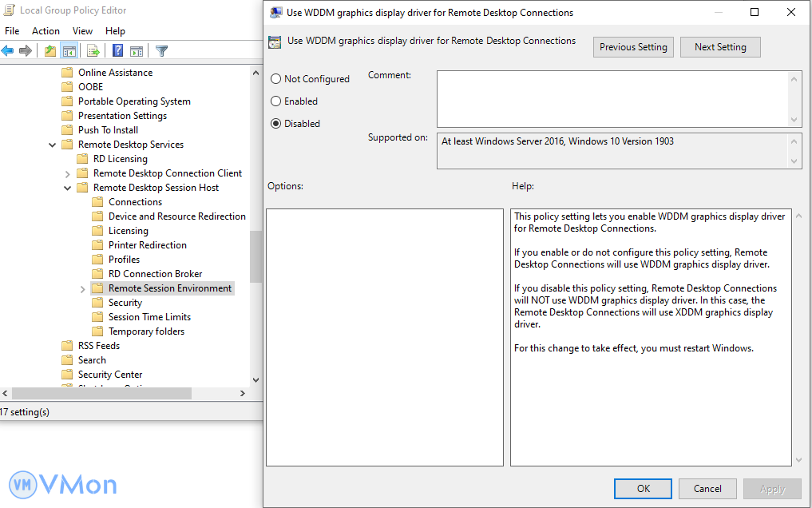Select the Disabled radio button
The width and height of the screenshot is (812, 508).
pyautogui.click(x=276, y=124)
